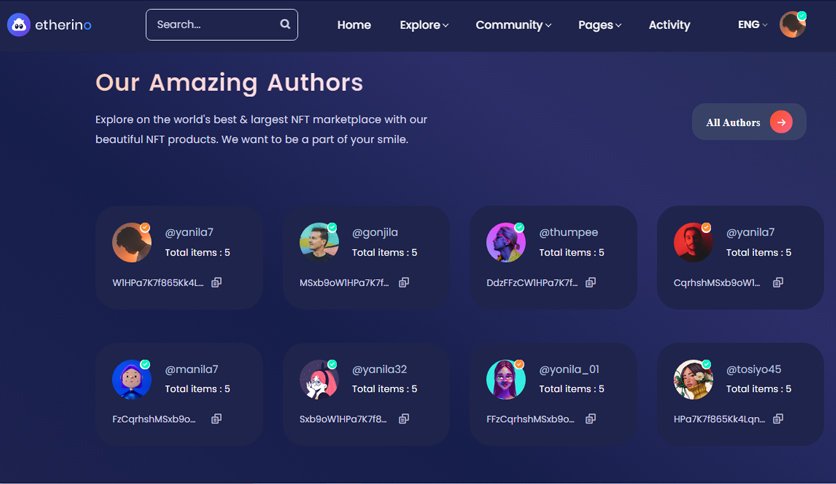The width and height of the screenshot is (836, 484).
Task: Open the @tosiyo45 author profile link
Action: (753, 369)
